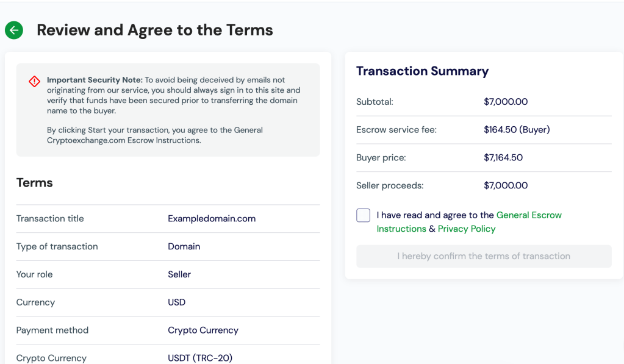This screenshot has width=624, height=364.
Task: Select the Domain transaction type value
Action: click(x=184, y=246)
